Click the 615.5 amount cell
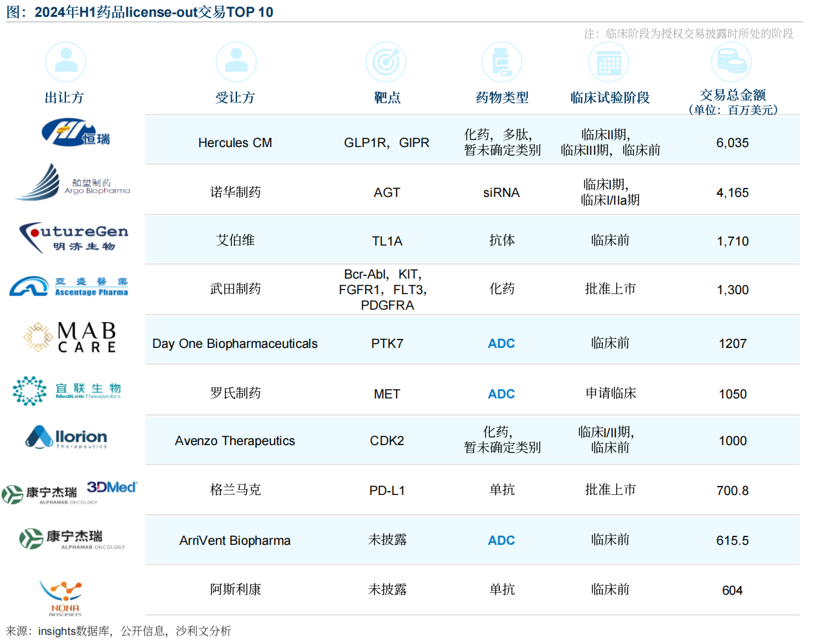Image resolution: width=826 pixels, height=644 pixels. coord(733,540)
